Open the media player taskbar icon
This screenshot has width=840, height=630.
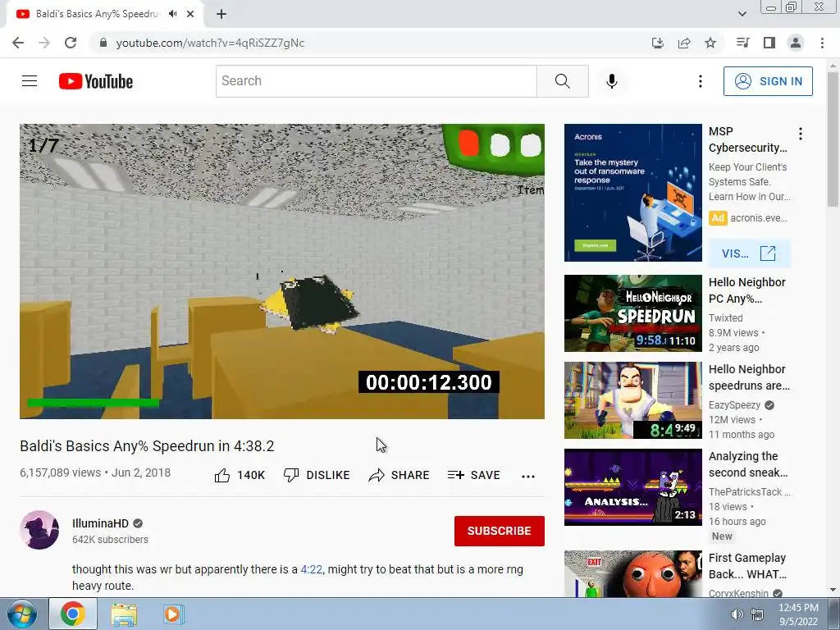(173, 614)
